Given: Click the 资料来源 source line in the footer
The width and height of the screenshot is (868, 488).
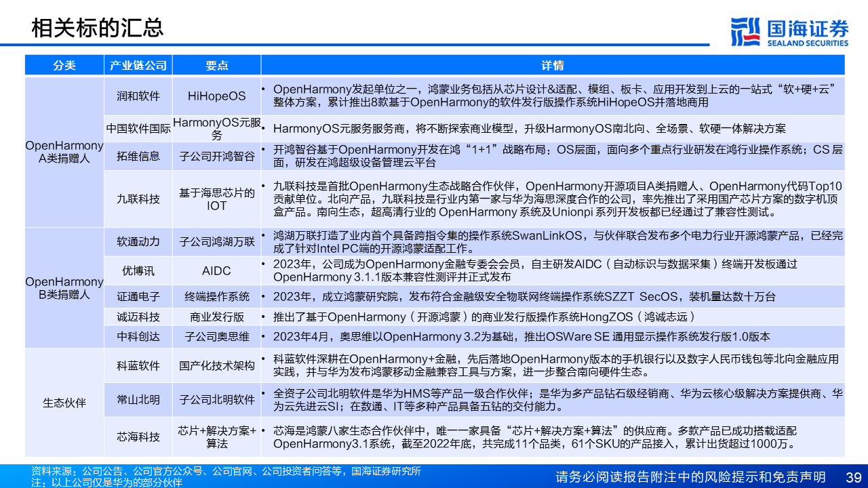Looking at the screenshot, I should 226,471.
